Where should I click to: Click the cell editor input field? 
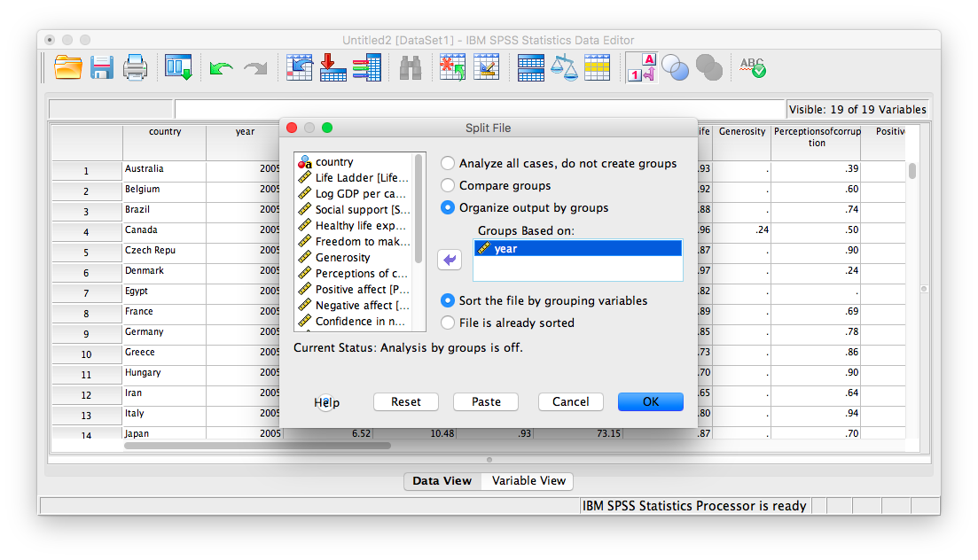click(x=479, y=109)
